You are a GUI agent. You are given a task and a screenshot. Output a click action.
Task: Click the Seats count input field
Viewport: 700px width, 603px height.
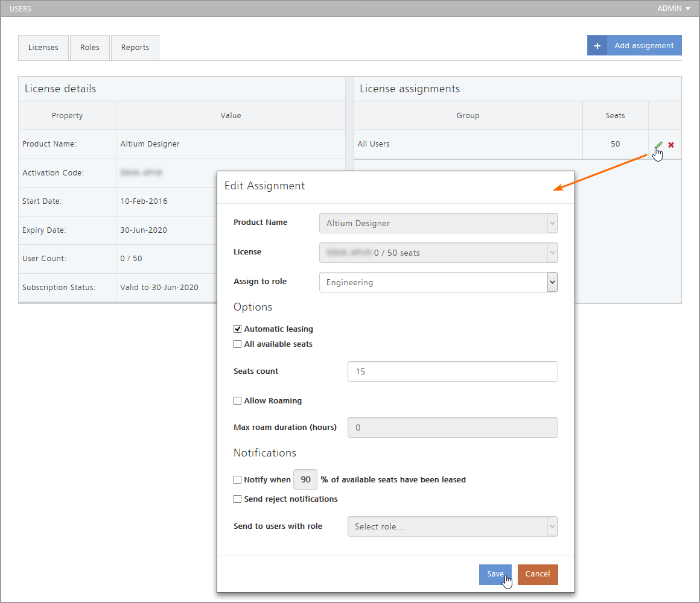[x=453, y=371]
